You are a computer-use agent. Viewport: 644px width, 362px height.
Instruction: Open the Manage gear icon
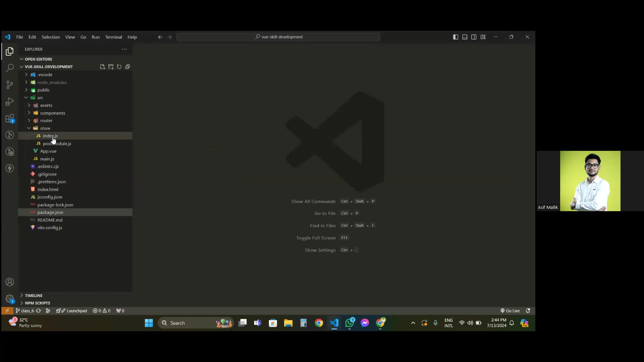[9, 298]
